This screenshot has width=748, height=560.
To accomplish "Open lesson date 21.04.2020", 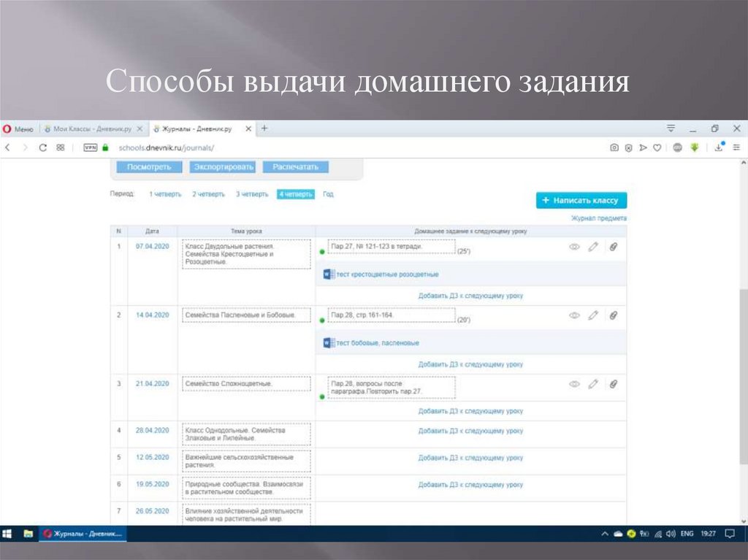I will point(152,383).
